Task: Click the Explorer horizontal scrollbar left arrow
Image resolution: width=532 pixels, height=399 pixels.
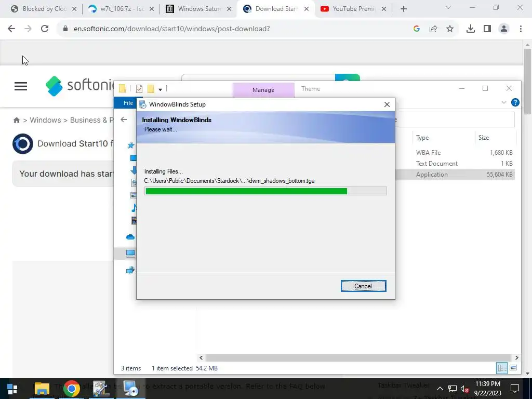Action: [x=201, y=357]
